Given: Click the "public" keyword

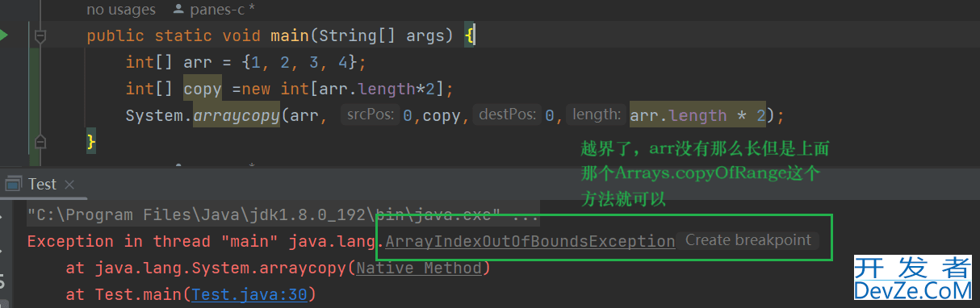Looking at the screenshot, I should point(115,36).
